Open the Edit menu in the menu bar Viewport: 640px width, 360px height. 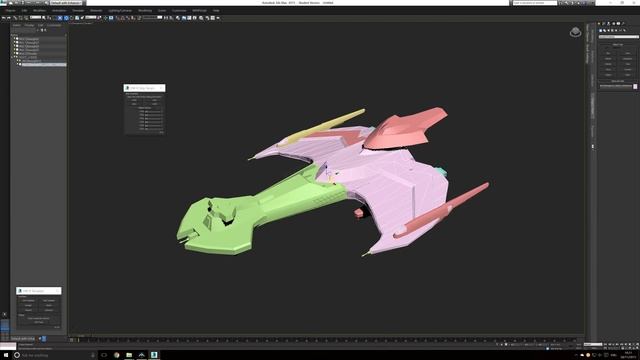(x=24, y=11)
